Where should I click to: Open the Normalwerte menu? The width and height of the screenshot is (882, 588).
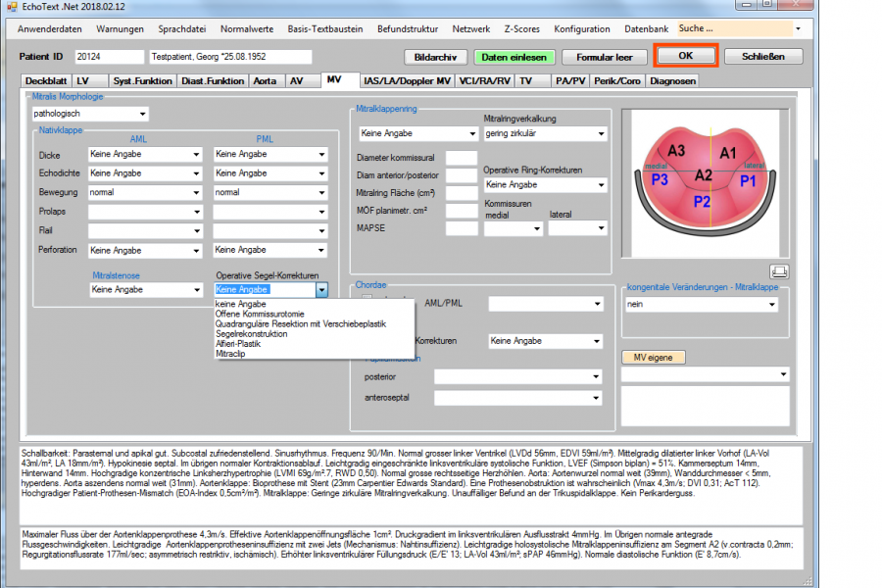point(247,29)
